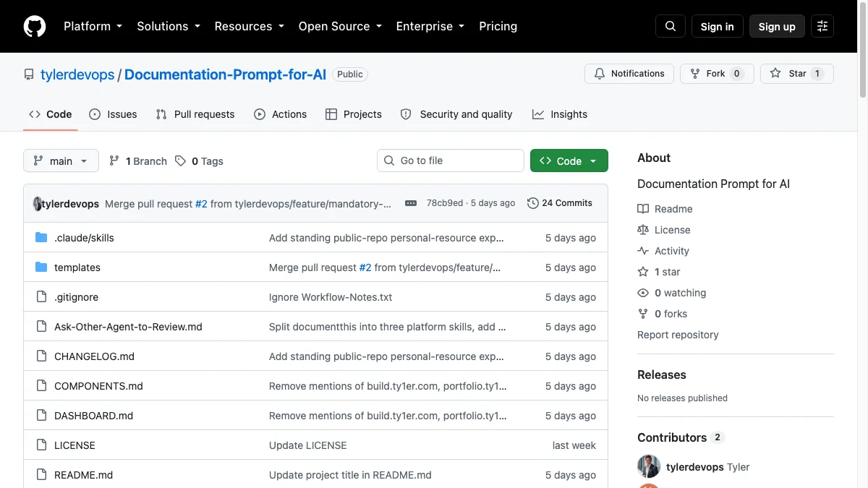Expand commit message ellipsis button
The width and height of the screenshot is (868, 488).
coord(411,203)
